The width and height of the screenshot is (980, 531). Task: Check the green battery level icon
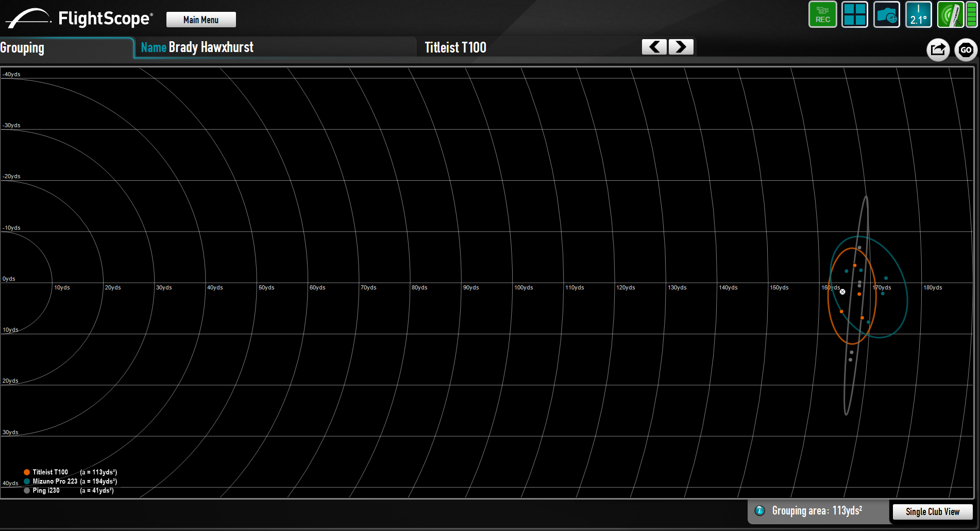972,14
